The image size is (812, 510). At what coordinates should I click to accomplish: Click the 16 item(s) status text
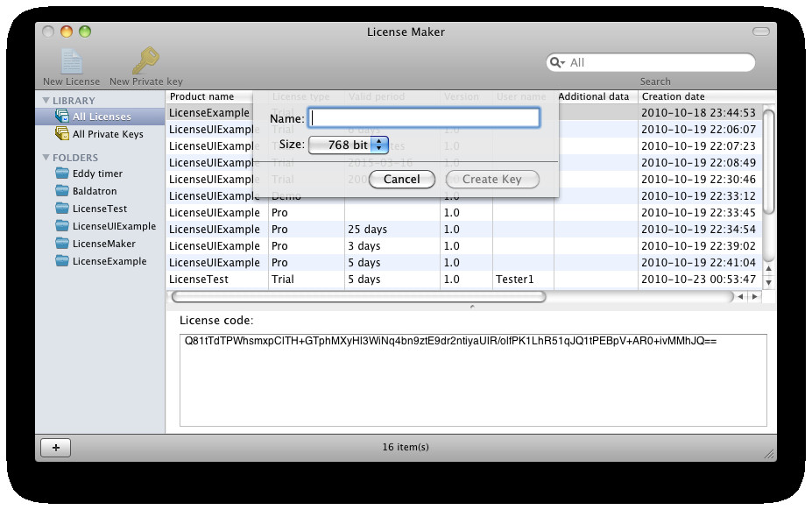coord(406,447)
